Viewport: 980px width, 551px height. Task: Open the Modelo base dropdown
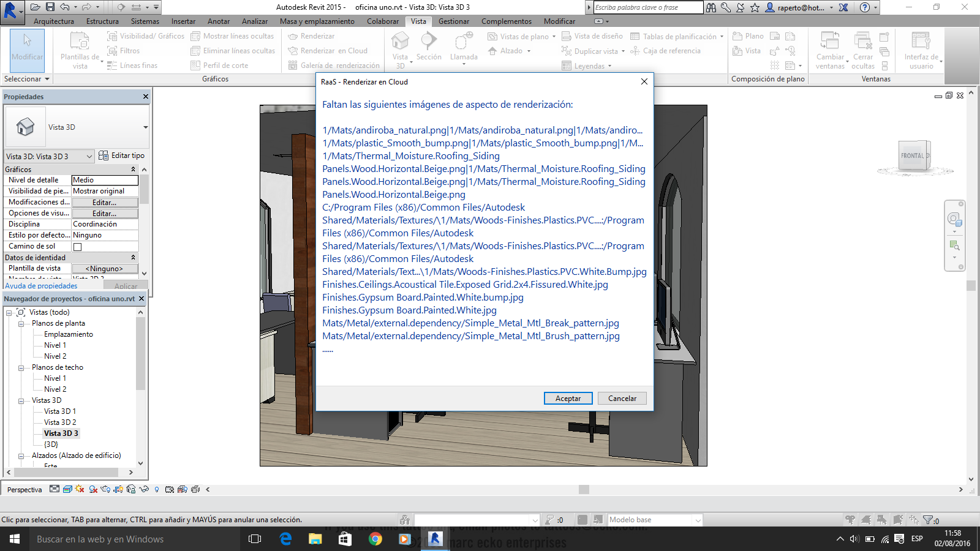697,519
